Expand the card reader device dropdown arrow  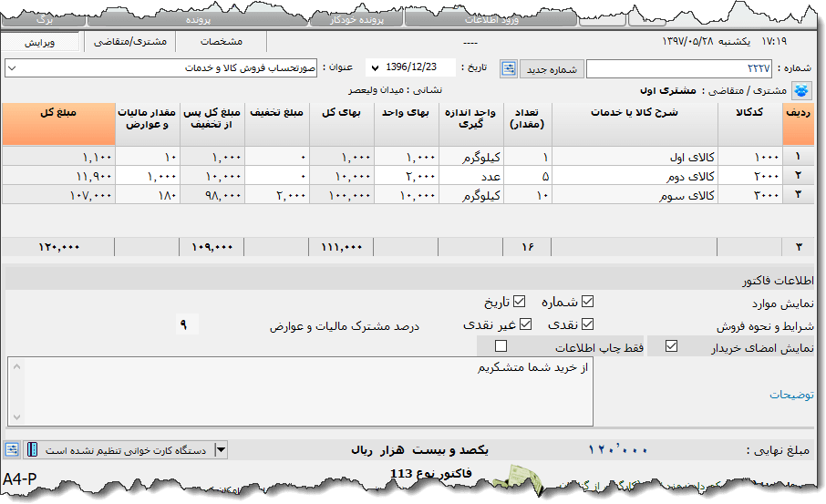point(222,449)
